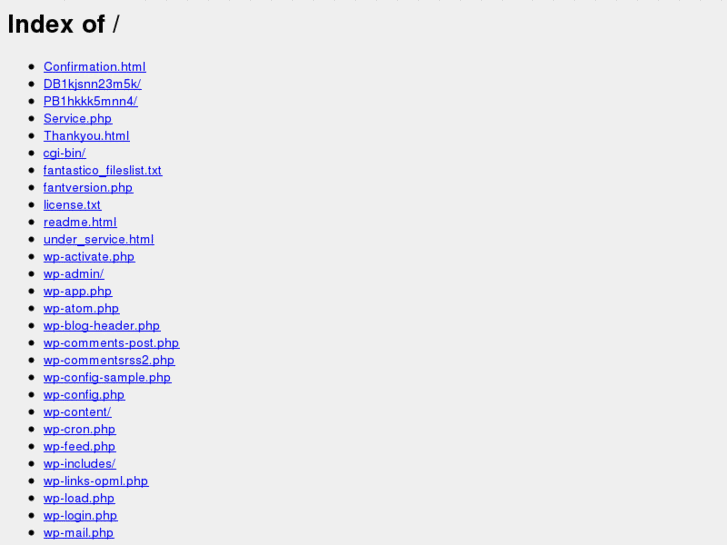The height and width of the screenshot is (545, 727).
Task: Click the wp-config-sample.php link
Action: pyautogui.click(x=108, y=378)
